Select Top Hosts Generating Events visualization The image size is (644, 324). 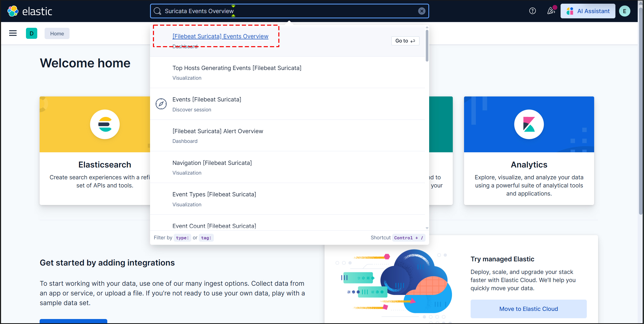237,68
